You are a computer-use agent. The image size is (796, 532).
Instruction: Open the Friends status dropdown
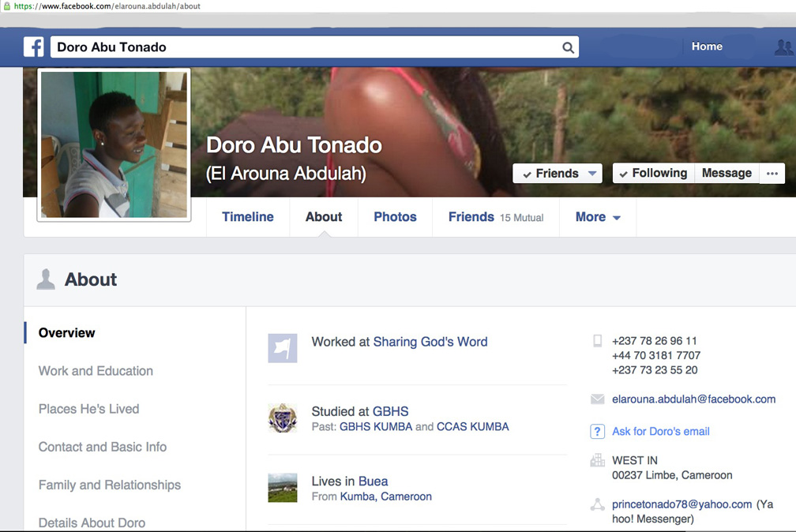pos(558,174)
